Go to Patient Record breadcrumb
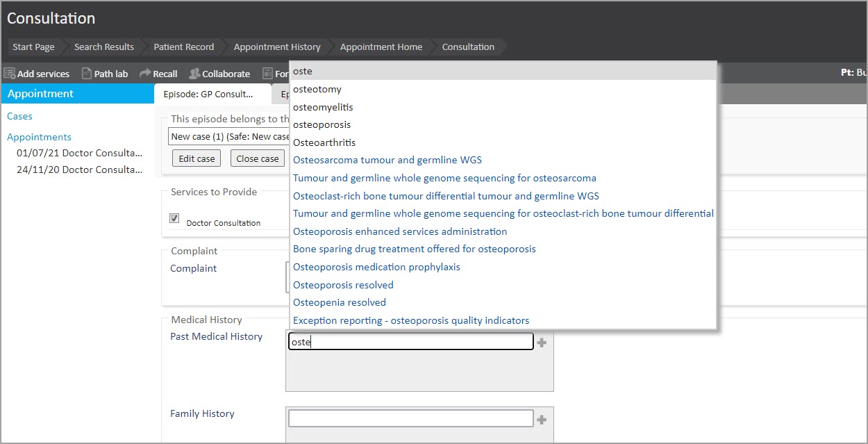The width and height of the screenshot is (868, 444). coord(183,47)
